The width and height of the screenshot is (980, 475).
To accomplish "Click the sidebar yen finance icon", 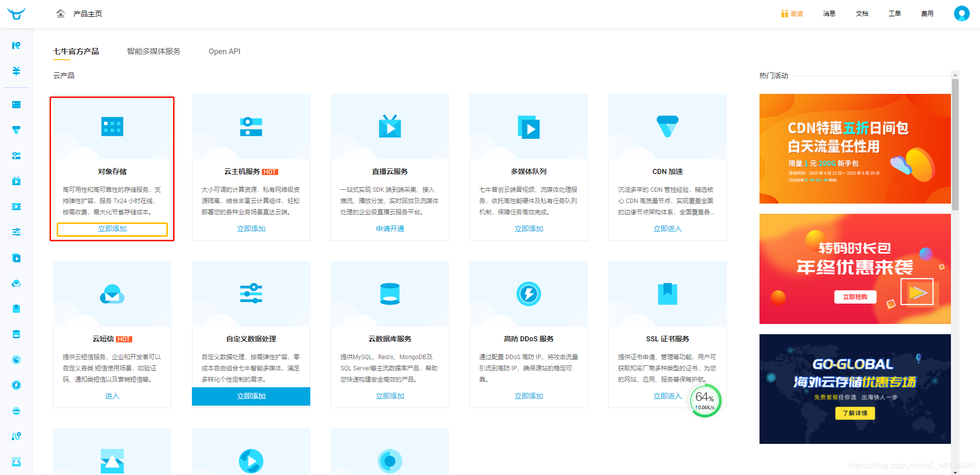I will pos(16,71).
